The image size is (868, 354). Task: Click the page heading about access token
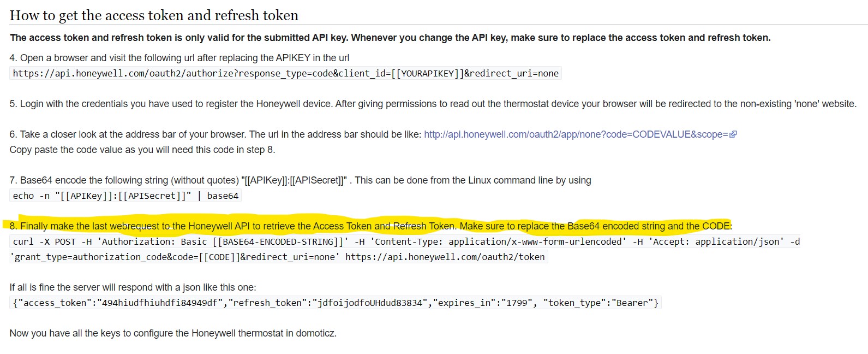pyautogui.click(x=154, y=15)
